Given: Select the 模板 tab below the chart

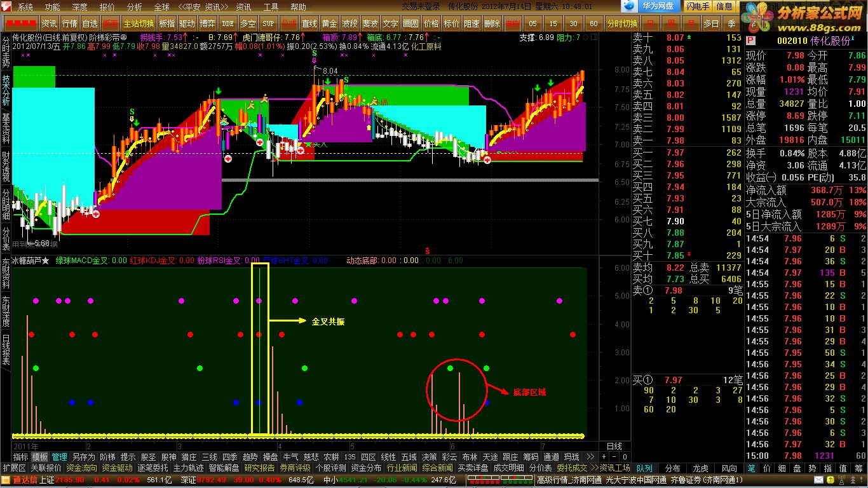Looking at the screenshot, I should pos(40,457).
